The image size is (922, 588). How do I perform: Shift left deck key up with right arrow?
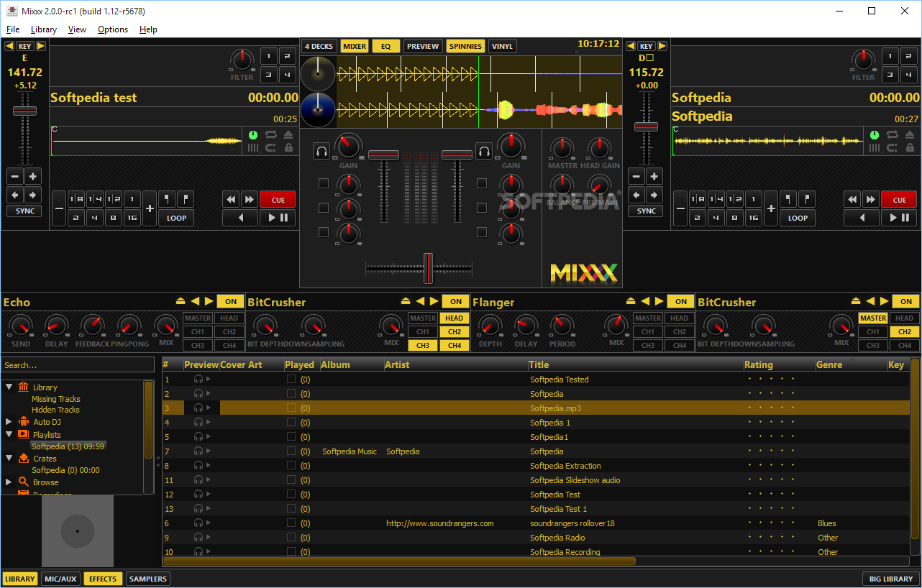(x=41, y=46)
